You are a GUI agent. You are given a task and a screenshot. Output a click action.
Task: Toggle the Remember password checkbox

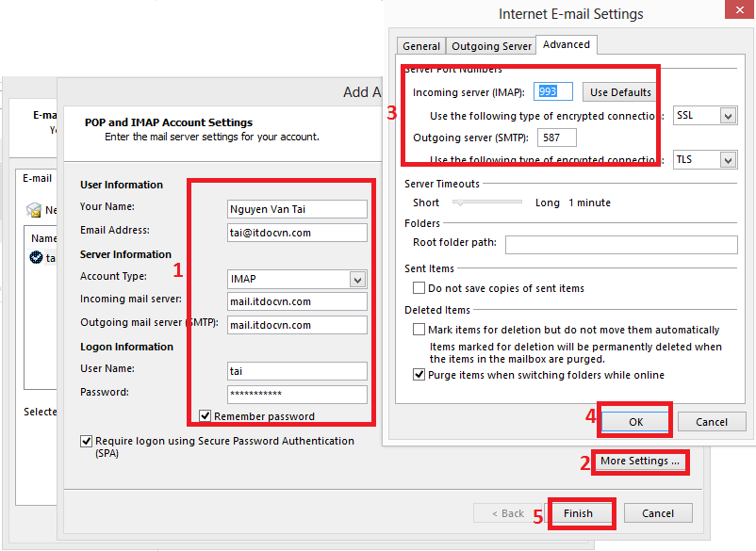pos(205,416)
